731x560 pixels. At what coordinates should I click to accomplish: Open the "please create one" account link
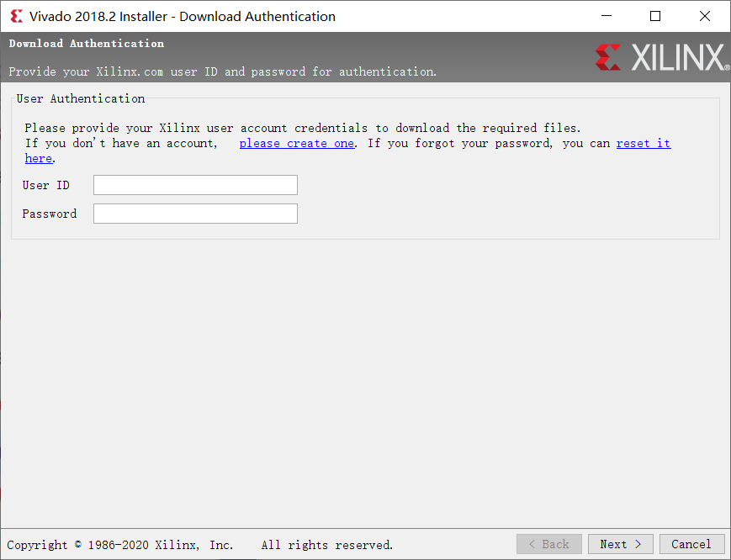[x=296, y=143]
